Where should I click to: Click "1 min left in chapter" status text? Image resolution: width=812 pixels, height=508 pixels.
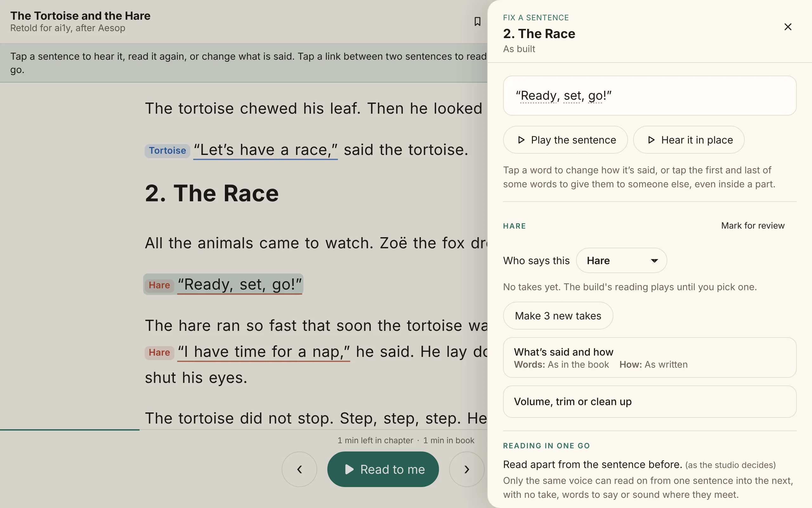375,440
